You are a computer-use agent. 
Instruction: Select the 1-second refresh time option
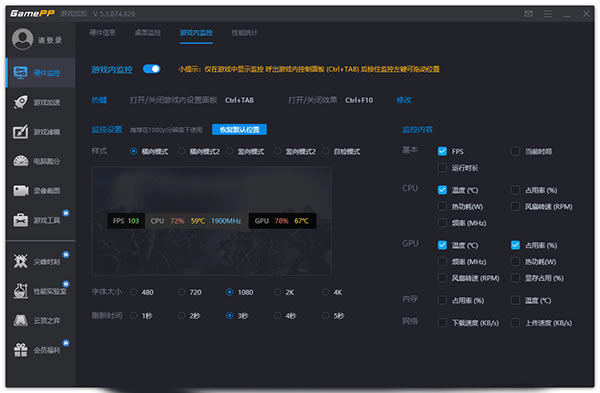(x=134, y=316)
